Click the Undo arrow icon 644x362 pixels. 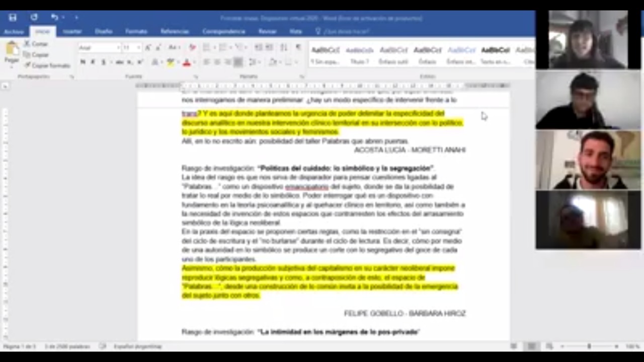coord(54,18)
